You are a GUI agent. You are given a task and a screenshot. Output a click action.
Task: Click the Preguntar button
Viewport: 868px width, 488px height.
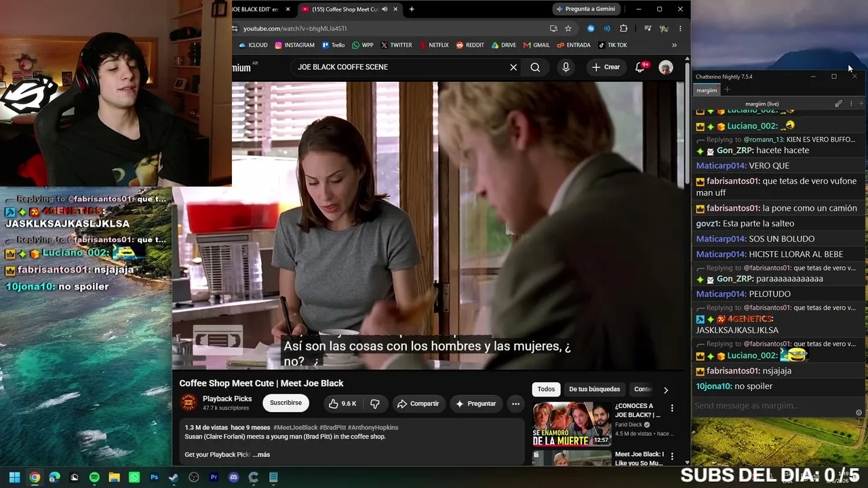tap(476, 403)
